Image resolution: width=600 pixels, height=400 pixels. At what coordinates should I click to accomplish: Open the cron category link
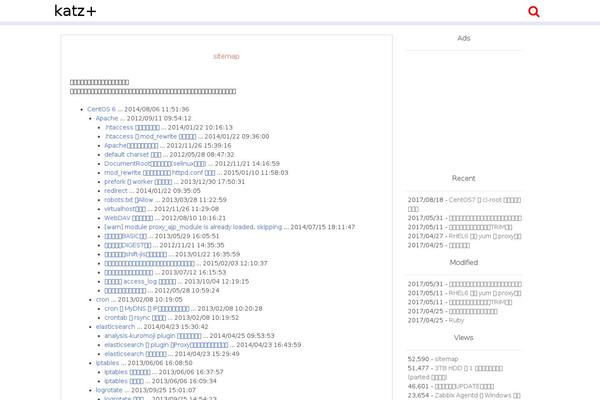coord(102,299)
